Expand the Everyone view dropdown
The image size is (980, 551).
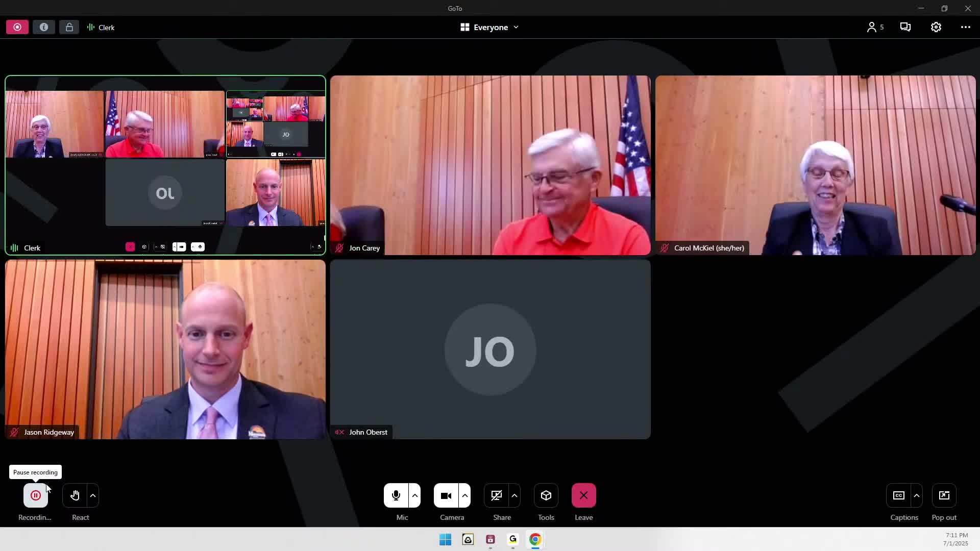[x=489, y=27]
